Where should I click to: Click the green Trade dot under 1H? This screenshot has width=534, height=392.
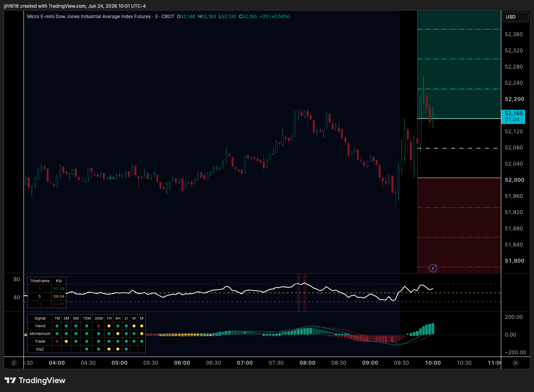[109, 342]
